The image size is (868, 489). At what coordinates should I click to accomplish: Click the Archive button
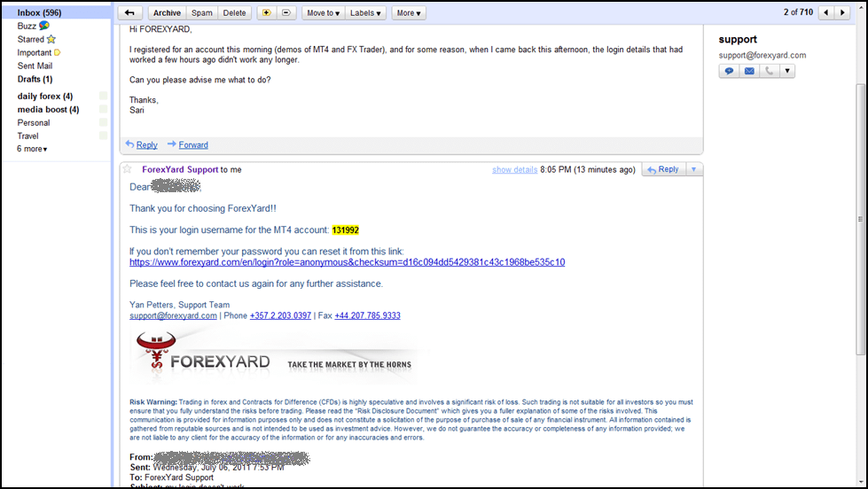coord(168,12)
